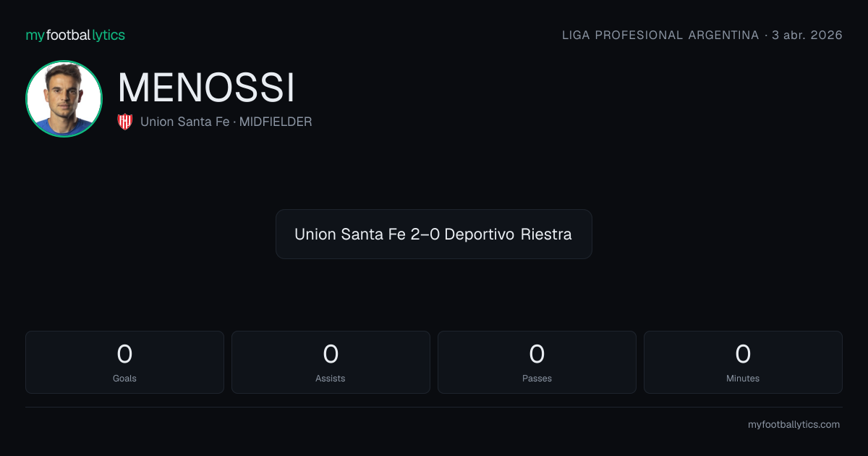The image size is (868, 456).
Task: Click the Goals value zero
Action: [124, 354]
